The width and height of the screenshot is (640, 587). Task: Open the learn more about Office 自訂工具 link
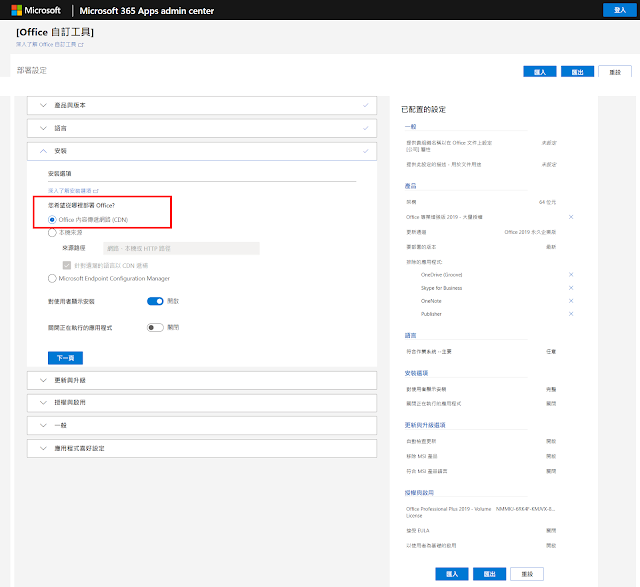[49, 44]
